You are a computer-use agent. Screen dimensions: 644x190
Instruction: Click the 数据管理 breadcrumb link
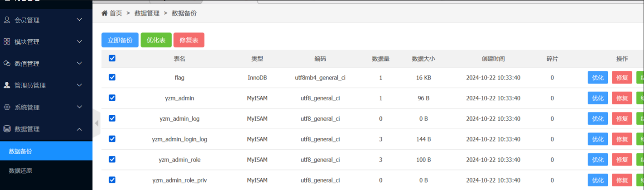(x=147, y=13)
